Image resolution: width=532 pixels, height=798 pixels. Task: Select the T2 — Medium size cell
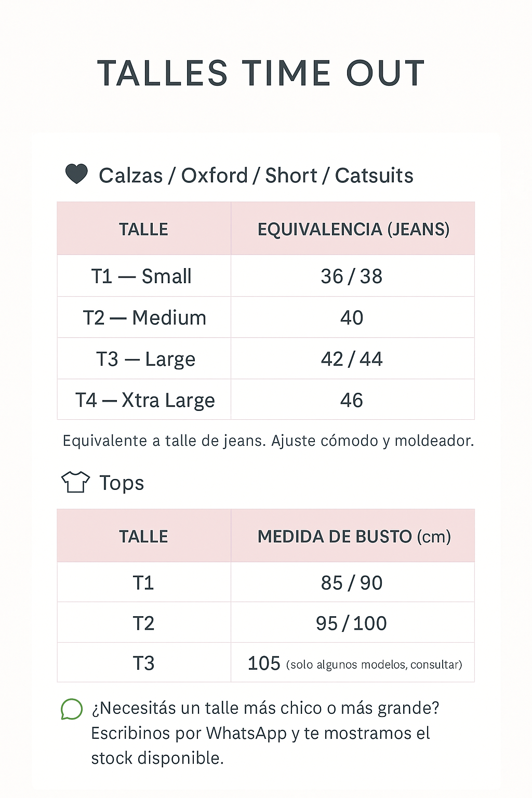point(144,317)
